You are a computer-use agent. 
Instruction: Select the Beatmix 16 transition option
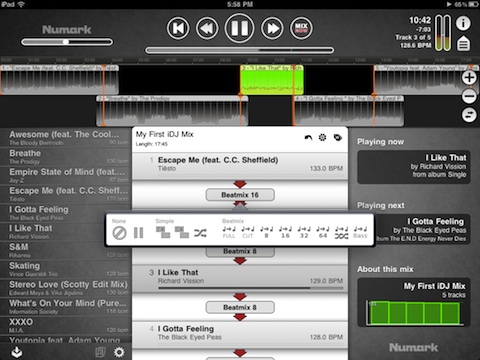coord(285,232)
